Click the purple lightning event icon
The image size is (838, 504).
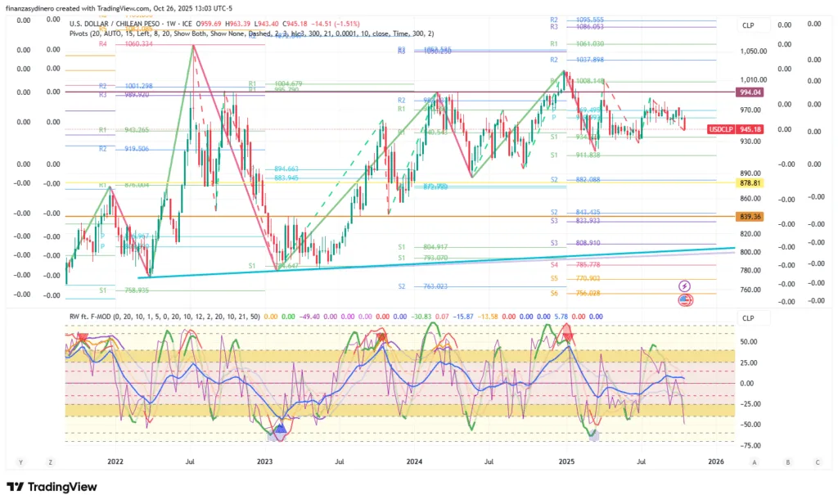click(685, 286)
